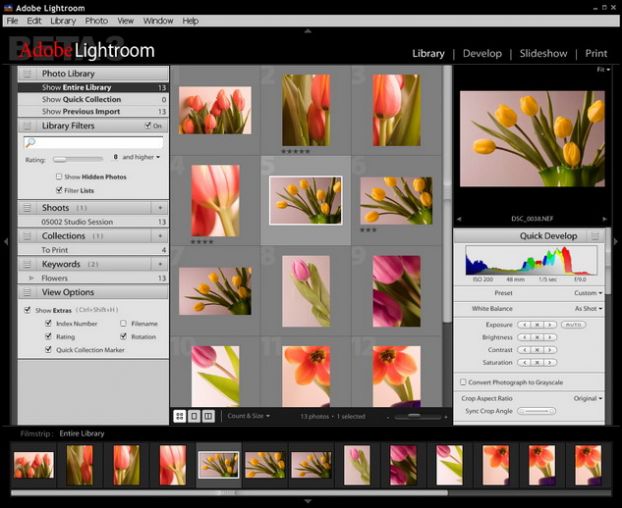Open the Count & Size dropdown

point(249,416)
